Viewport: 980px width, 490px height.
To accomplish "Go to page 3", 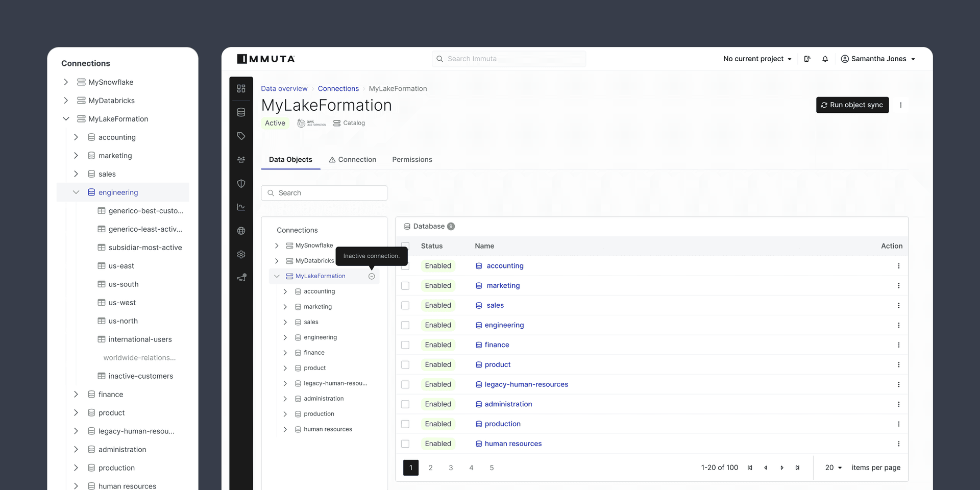I will (x=451, y=468).
